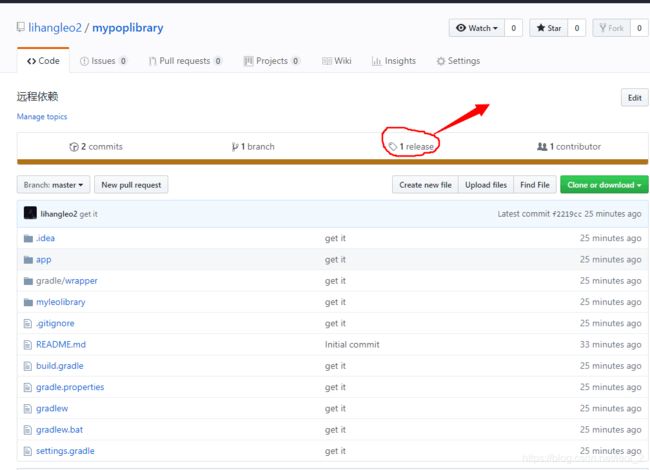The height and width of the screenshot is (470, 650).
Task: Open the README.md file
Action: [x=61, y=345]
